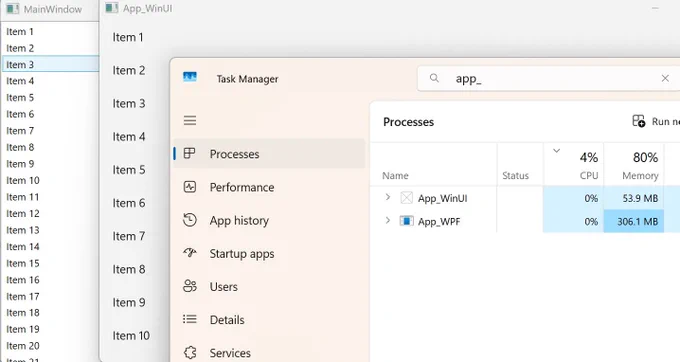This screenshot has width=680, height=362.
Task: Click the Details list icon
Action: [190, 319]
